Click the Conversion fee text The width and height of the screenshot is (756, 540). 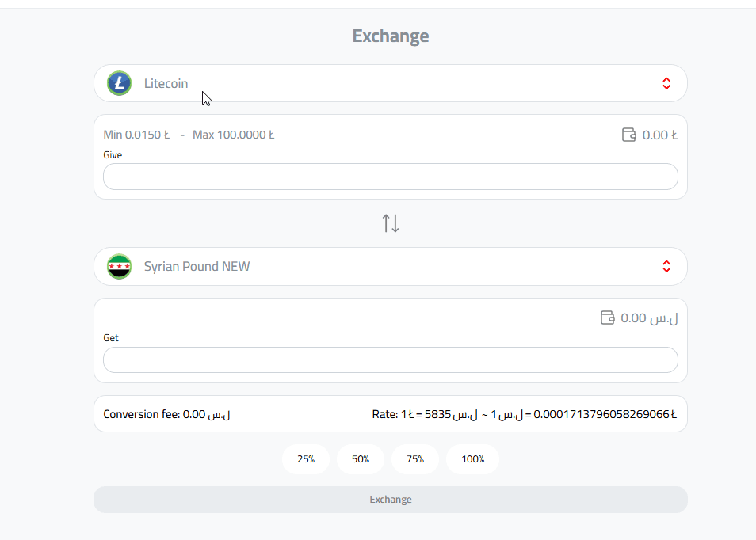tap(167, 414)
